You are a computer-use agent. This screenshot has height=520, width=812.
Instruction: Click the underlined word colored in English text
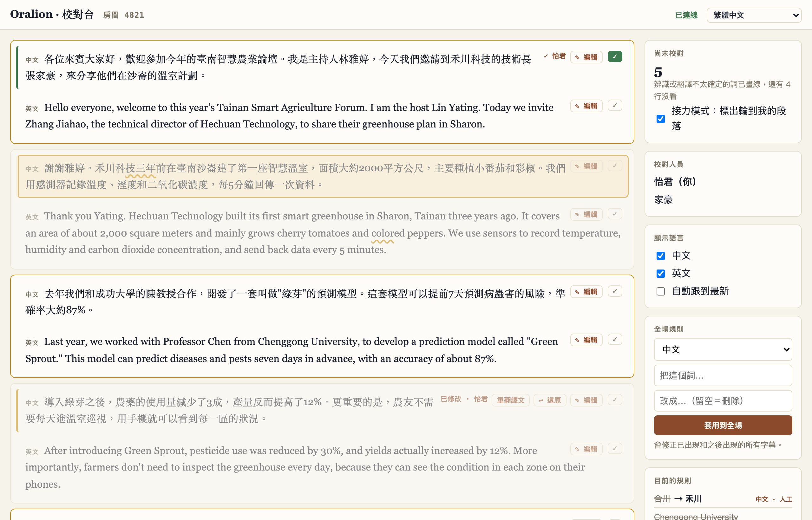pyautogui.click(x=388, y=233)
